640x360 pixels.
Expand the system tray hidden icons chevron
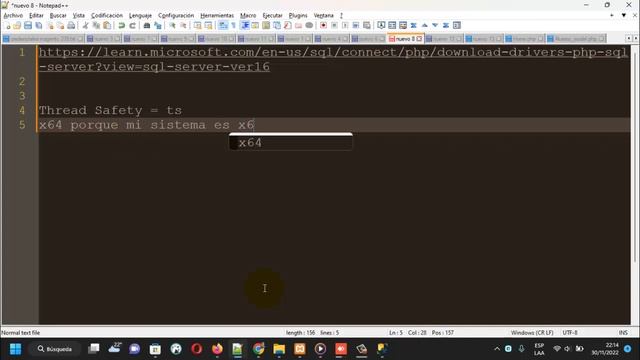pos(497,349)
